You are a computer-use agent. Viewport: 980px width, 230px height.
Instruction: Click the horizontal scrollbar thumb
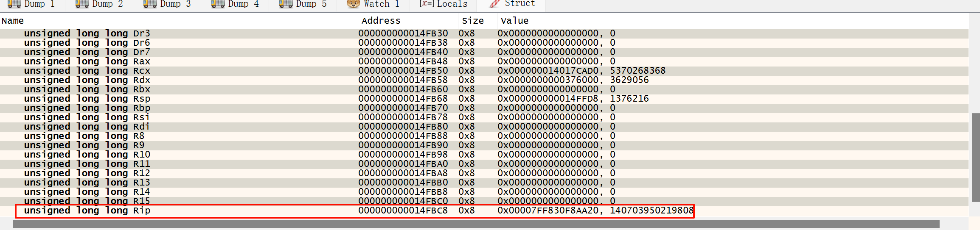point(476,224)
